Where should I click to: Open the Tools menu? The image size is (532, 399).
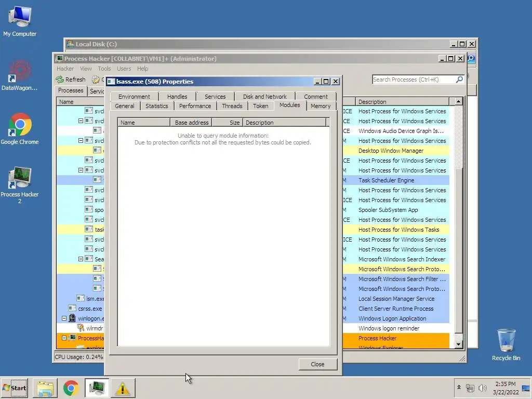coord(104,69)
